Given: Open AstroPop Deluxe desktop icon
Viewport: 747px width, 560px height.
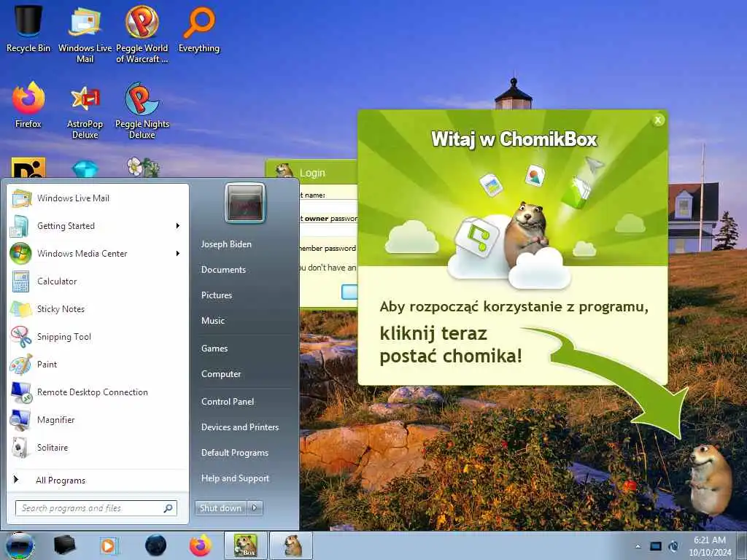Looking at the screenshot, I should coord(85,111).
